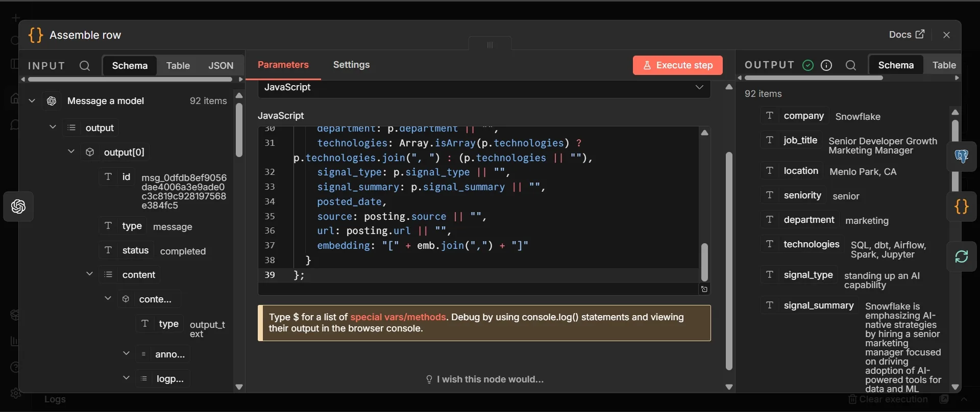Click the text type icon beside signal_type
The height and width of the screenshot is (412, 980).
click(770, 275)
